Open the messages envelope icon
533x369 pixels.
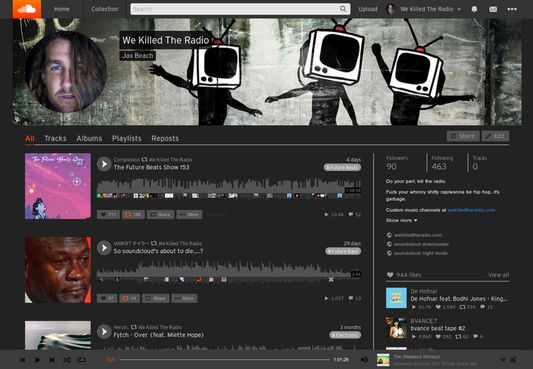point(493,9)
